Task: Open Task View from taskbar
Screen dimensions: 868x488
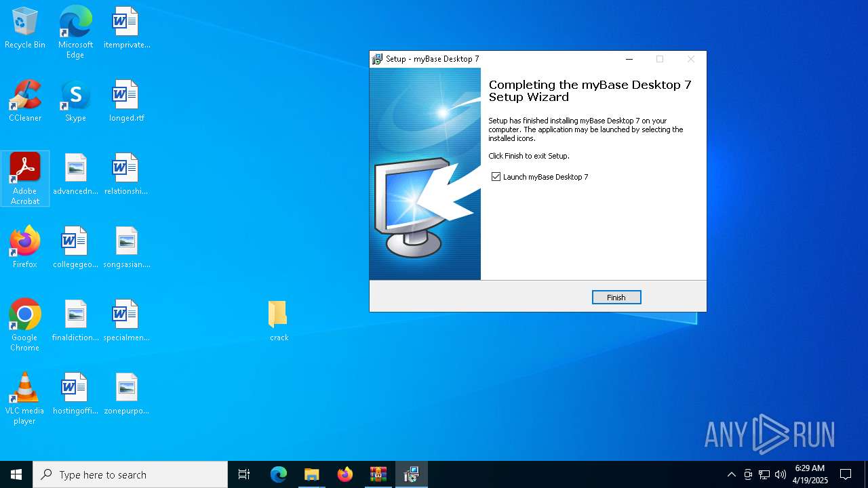Action: coord(244,474)
